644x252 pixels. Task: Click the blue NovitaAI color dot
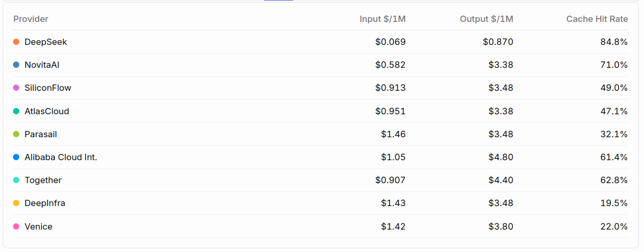click(16, 65)
